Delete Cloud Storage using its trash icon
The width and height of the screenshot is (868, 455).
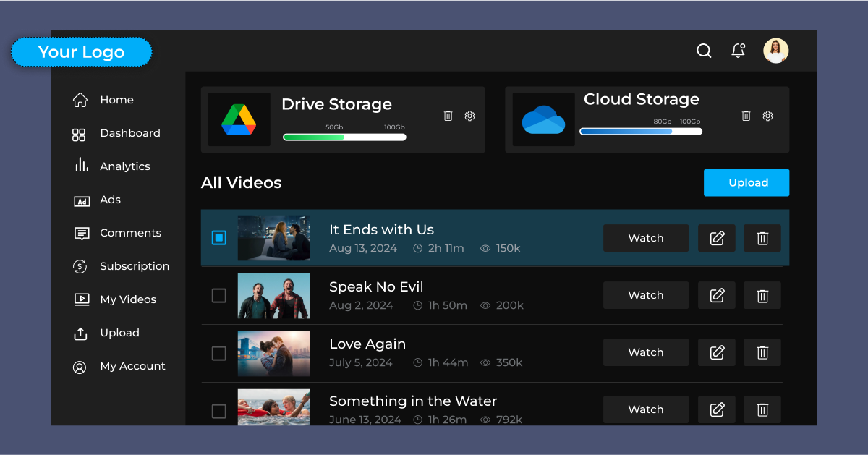[x=746, y=116]
